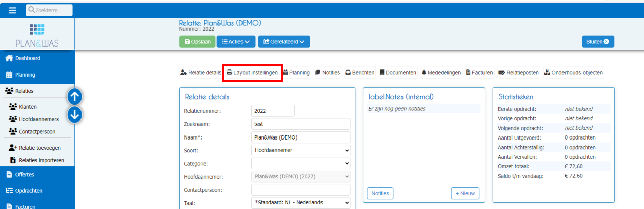Switch to the Documenten tab
The image size is (644, 209).
[397, 73]
